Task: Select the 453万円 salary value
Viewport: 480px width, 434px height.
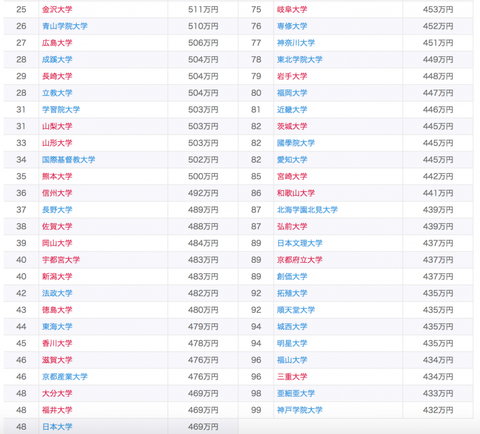Action: click(438, 10)
